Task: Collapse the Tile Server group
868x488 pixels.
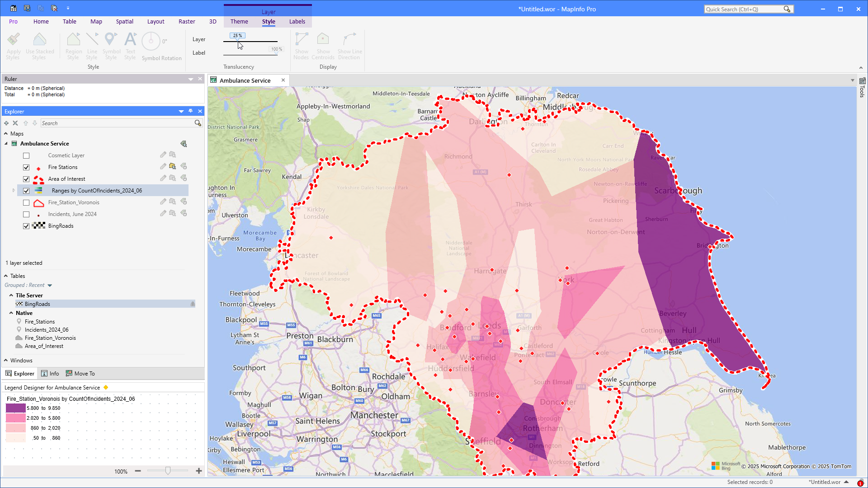Action: click(11, 296)
